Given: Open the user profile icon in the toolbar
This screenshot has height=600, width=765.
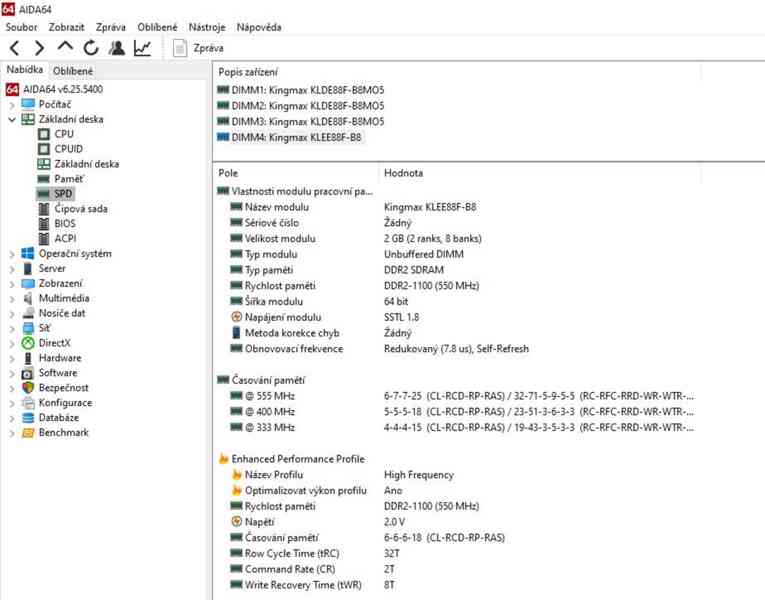Looking at the screenshot, I should 117,48.
